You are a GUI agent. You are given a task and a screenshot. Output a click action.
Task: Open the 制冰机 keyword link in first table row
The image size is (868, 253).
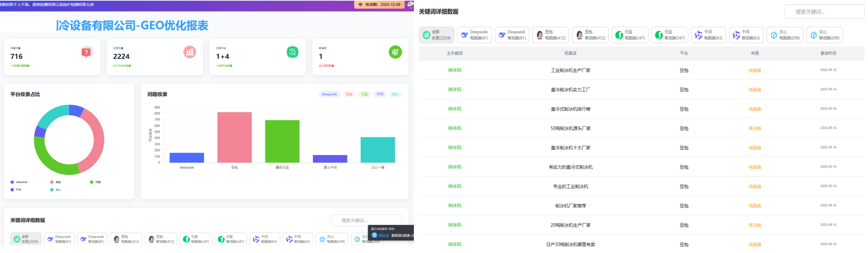coord(455,70)
